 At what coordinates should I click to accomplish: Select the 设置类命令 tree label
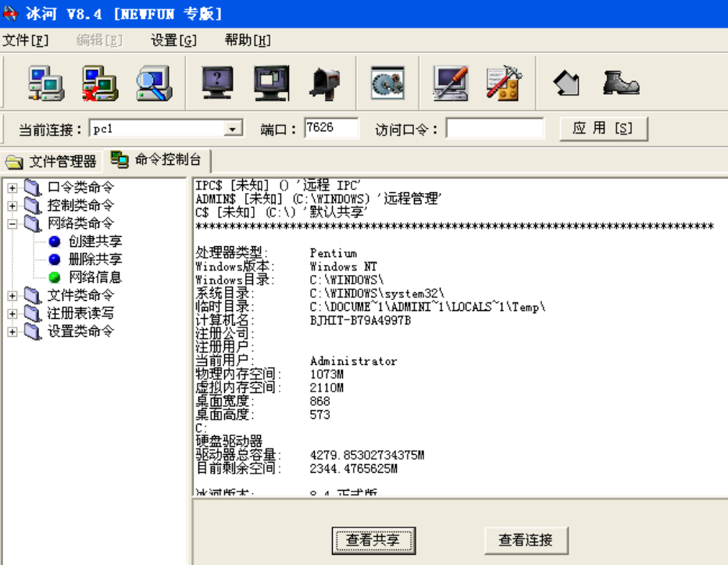pyautogui.click(x=80, y=331)
